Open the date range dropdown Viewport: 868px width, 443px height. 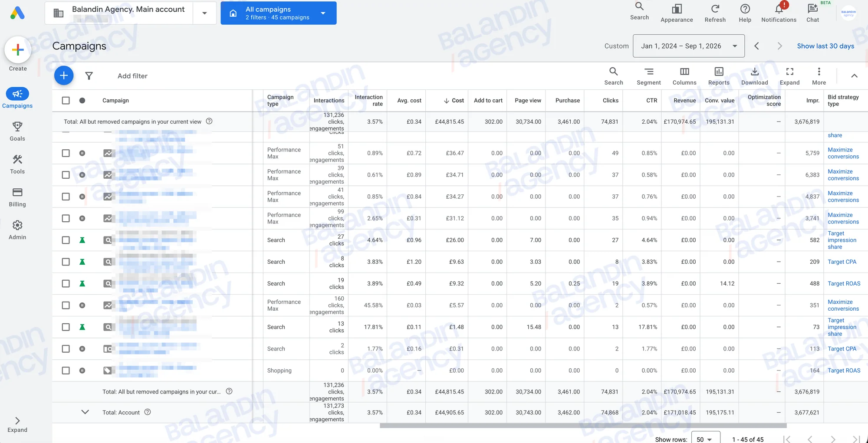[x=689, y=46]
